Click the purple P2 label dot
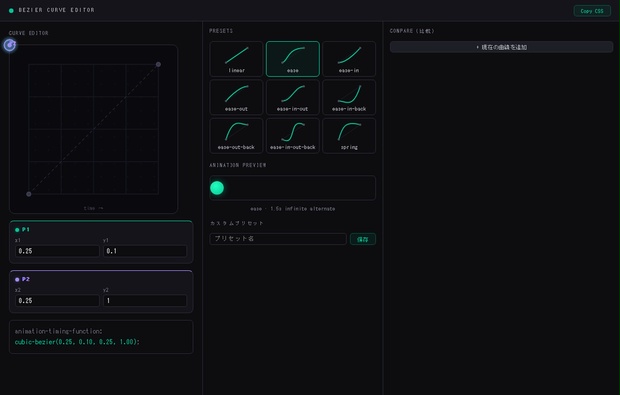 (x=17, y=279)
